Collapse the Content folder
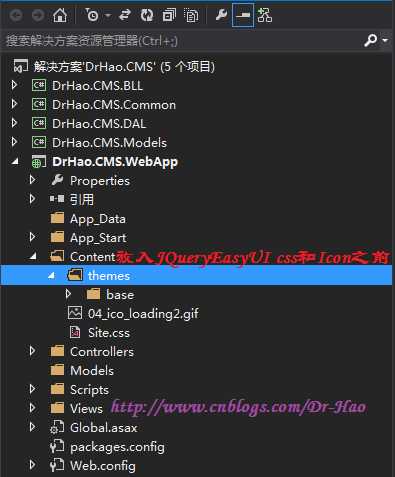Viewport: 395px width, 477px height. tap(33, 257)
